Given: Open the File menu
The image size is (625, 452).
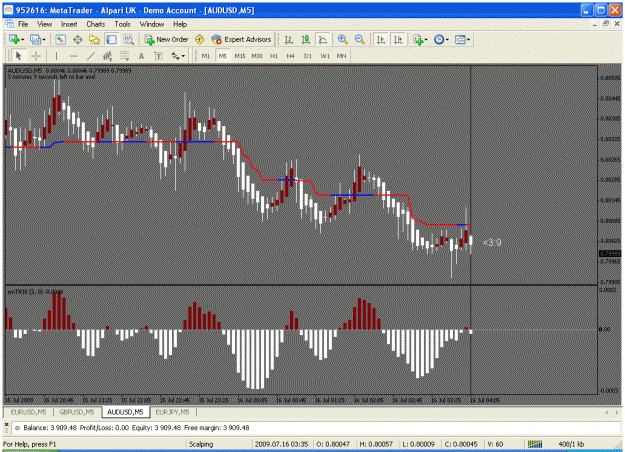Looking at the screenshot, I should pyautogui.click(x=23, y=24).
